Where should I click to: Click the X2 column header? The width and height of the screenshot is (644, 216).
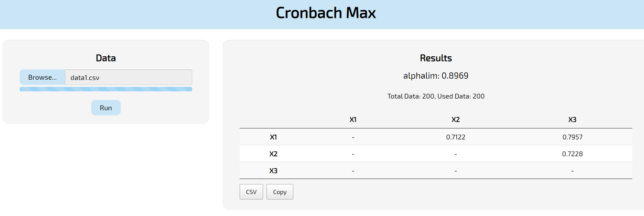tap(456, 120)
